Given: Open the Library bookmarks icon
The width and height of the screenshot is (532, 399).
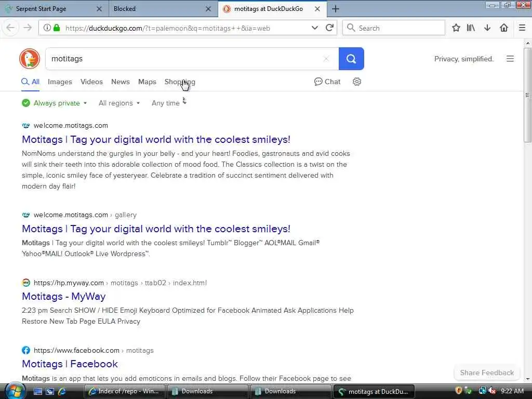Looking at the screenshot, I should tap(471, 28).
